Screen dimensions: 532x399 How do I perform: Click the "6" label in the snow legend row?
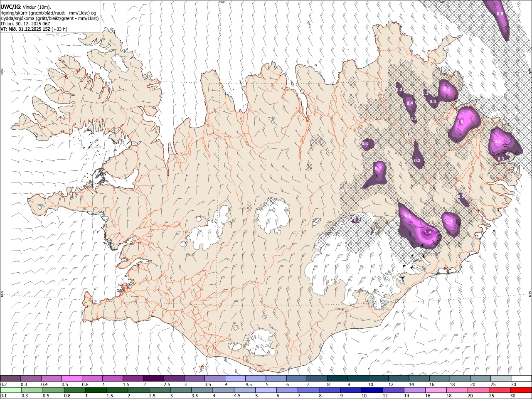tap(287, 384)
